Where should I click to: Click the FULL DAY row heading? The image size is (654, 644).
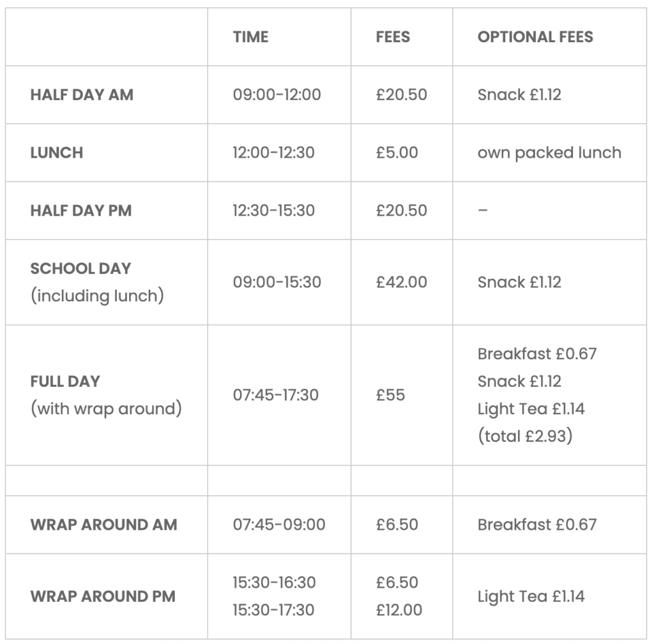coord(65,382)
